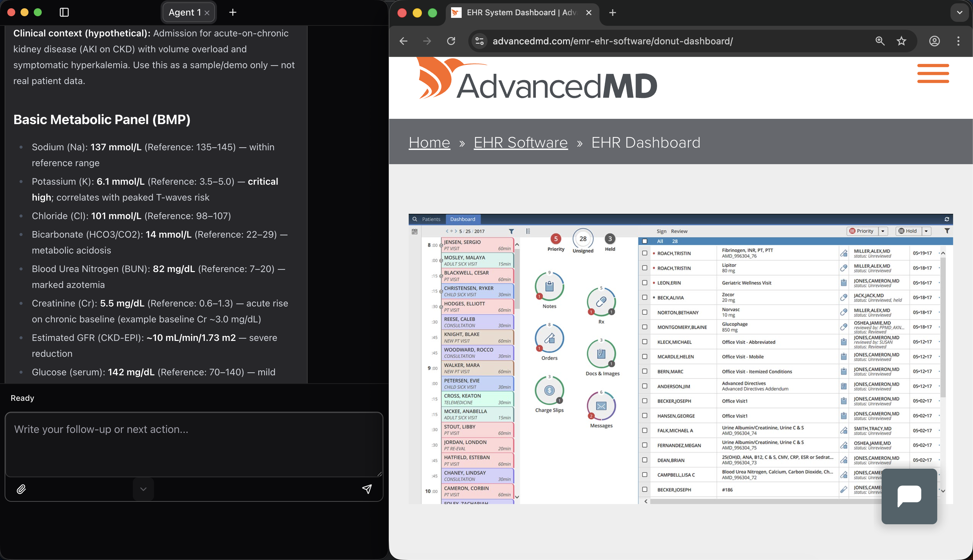Screen dimensions: 973x560
Task: Open the Notes donut icon
Action: 549,287
